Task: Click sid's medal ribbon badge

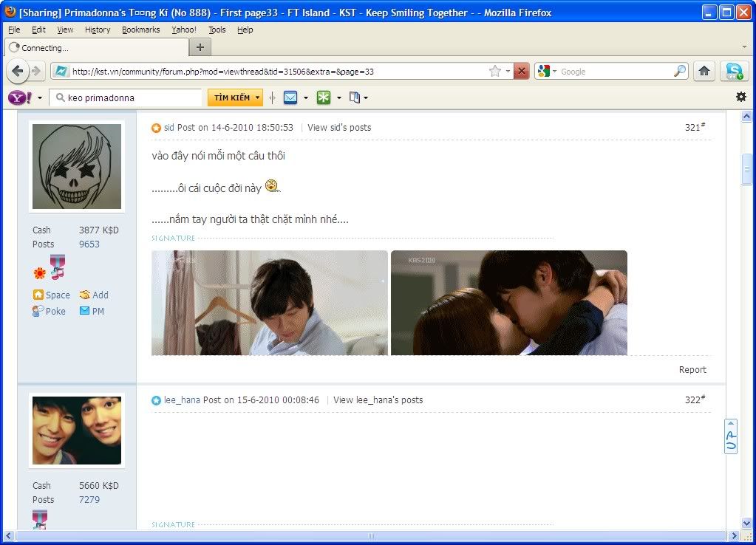Action: 58,267
